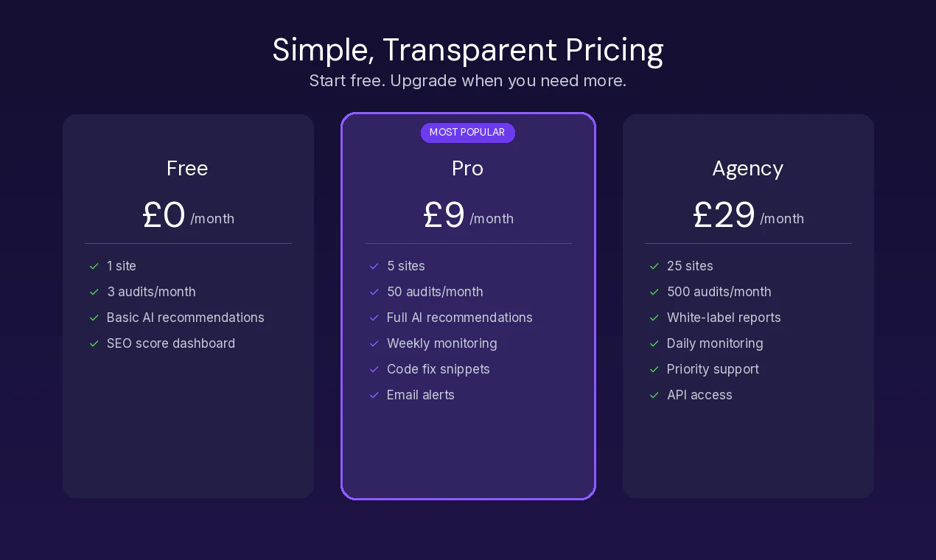This screenshot has width=936, height=560.
Task: Click the checkmark beside 'SEO score dashboard'
Action: [94, 343]
